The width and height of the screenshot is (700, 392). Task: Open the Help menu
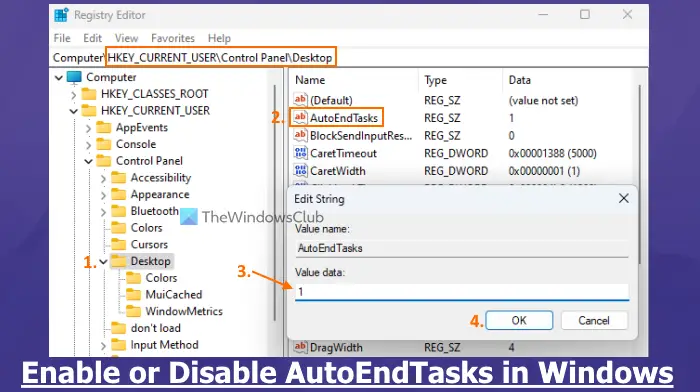[x=219, y=38]
